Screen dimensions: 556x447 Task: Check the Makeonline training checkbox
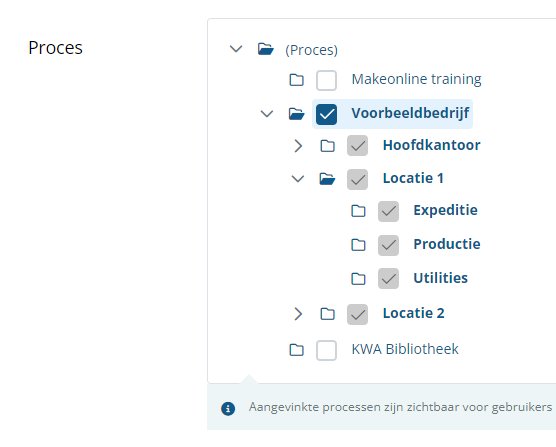tap(326, 80)
